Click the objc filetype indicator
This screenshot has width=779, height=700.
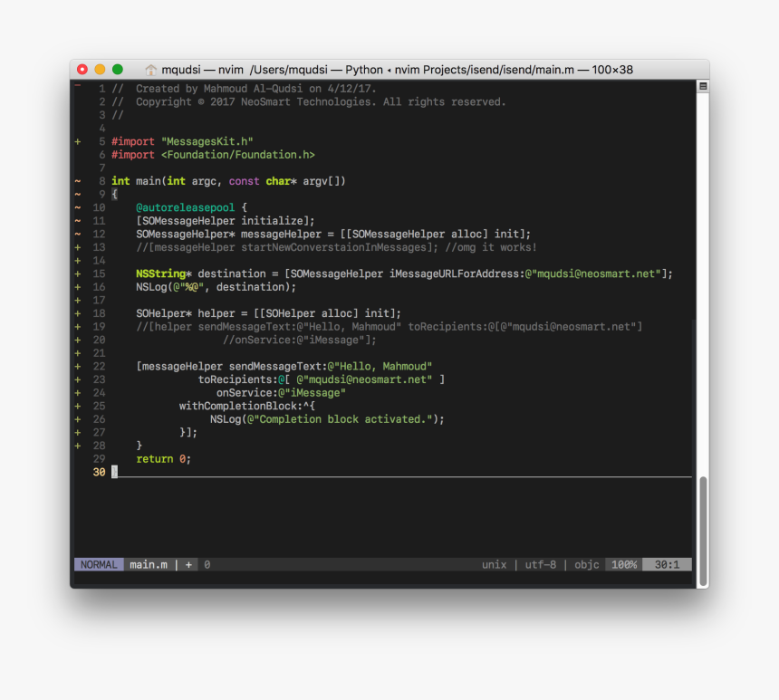tap(585, 564)
